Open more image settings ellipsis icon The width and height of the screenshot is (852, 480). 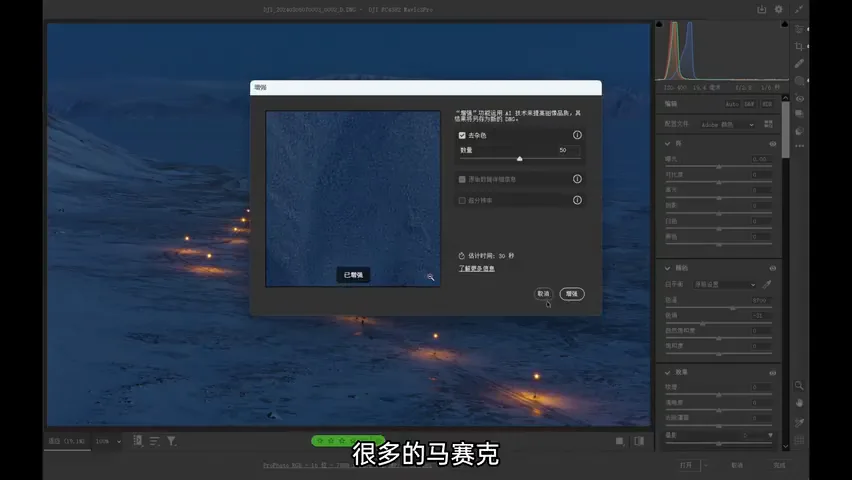click(799, 146)
